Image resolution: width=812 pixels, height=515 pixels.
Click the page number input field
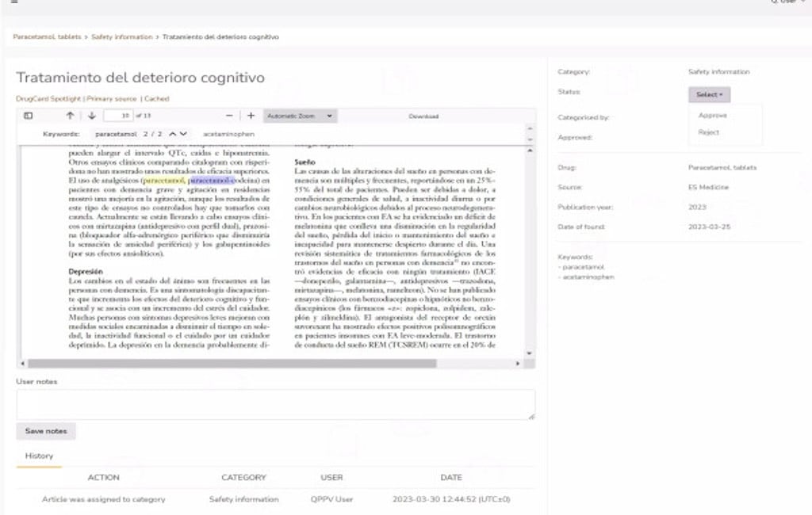coord(118,116)
